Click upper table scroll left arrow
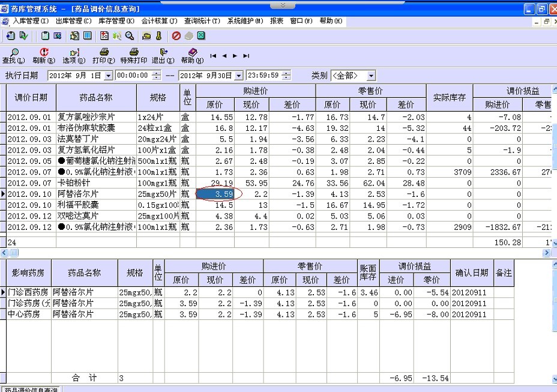 pyautogui.click(x=4, y=253)
